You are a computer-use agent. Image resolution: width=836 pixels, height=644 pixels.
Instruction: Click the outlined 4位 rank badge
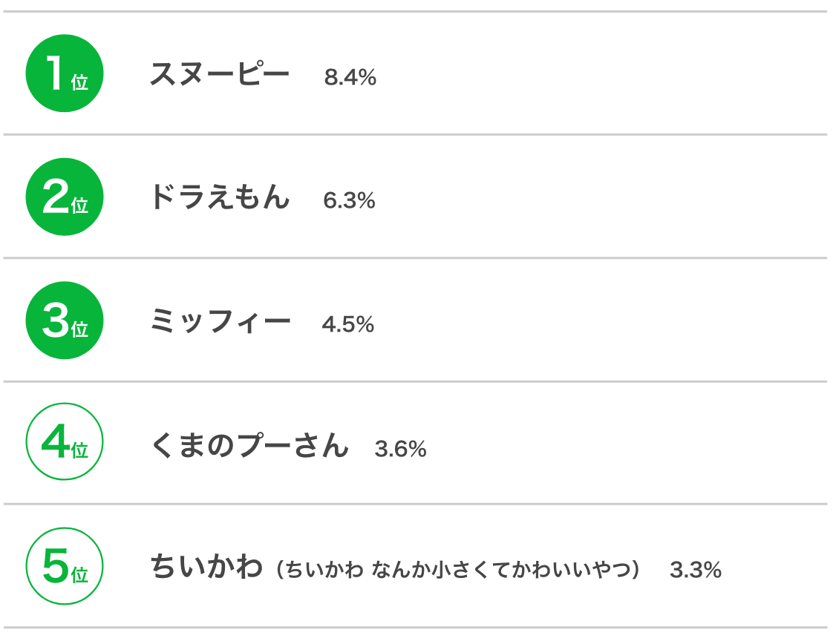click(x=65, y=441)
